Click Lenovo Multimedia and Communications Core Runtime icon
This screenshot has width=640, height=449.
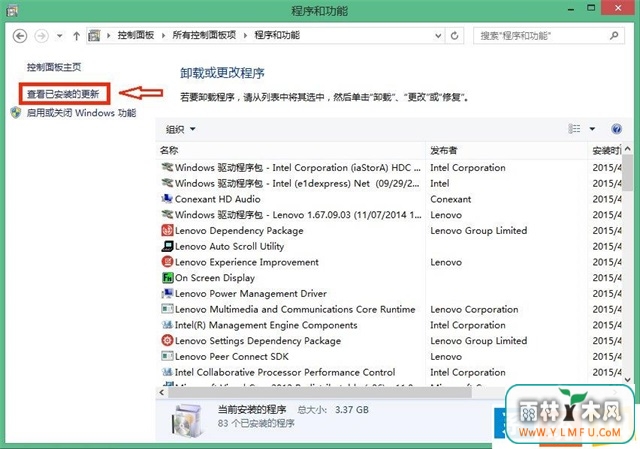click(167, 309)
